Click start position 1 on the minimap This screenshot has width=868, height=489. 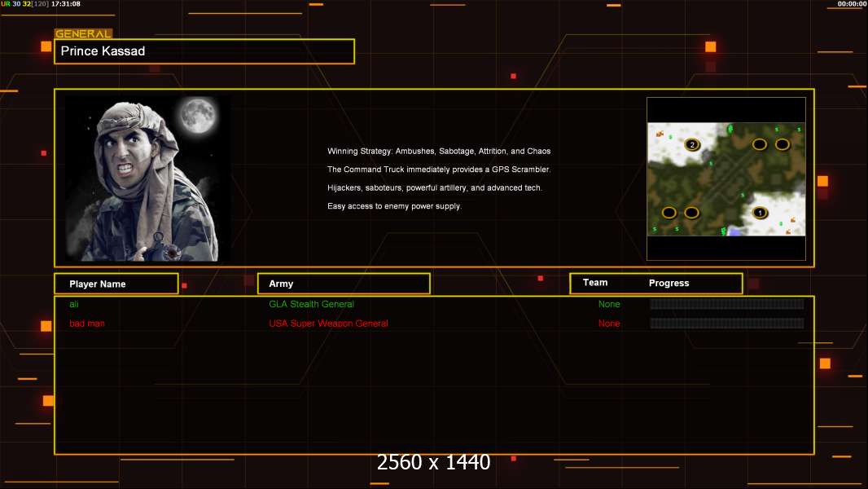760,213
